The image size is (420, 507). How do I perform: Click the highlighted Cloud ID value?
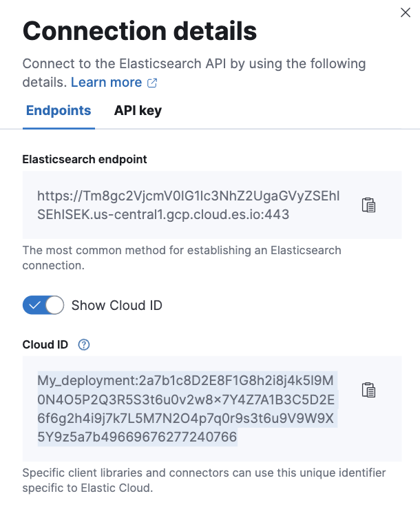[186, 408]
